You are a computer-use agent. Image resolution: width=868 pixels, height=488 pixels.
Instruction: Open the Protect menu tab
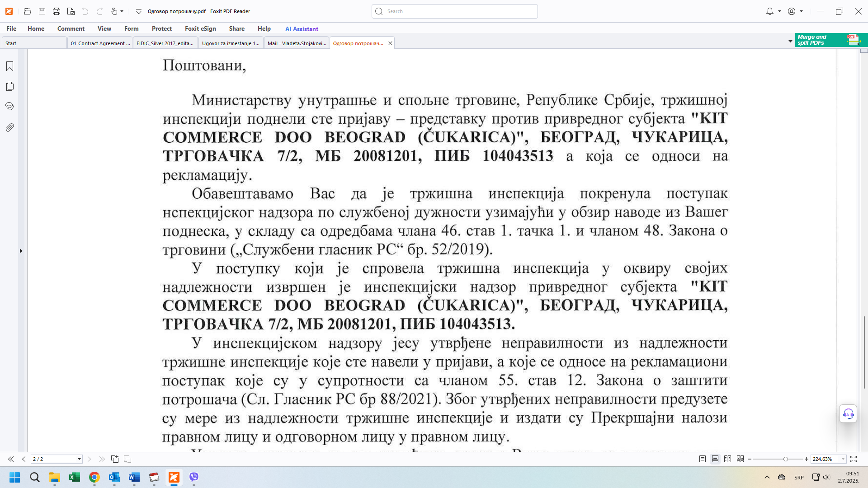[x=161, y=28]
